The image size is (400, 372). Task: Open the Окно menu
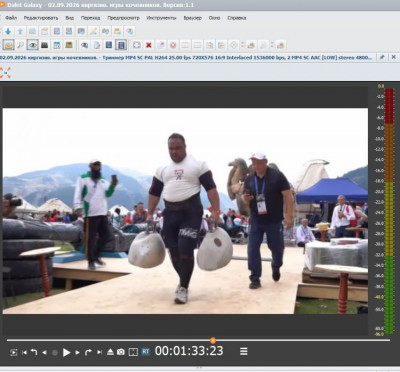click(x=214, y=18)
